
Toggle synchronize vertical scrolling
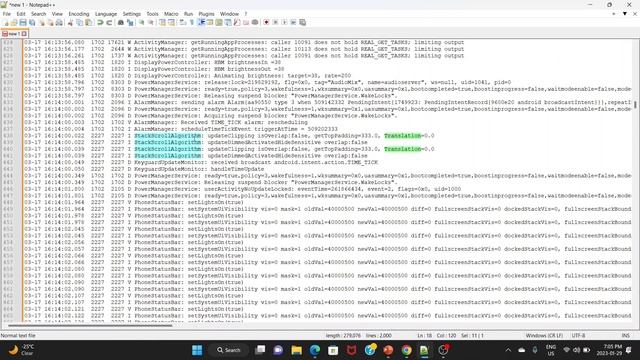pyautogui.click(x=162, y=22)
